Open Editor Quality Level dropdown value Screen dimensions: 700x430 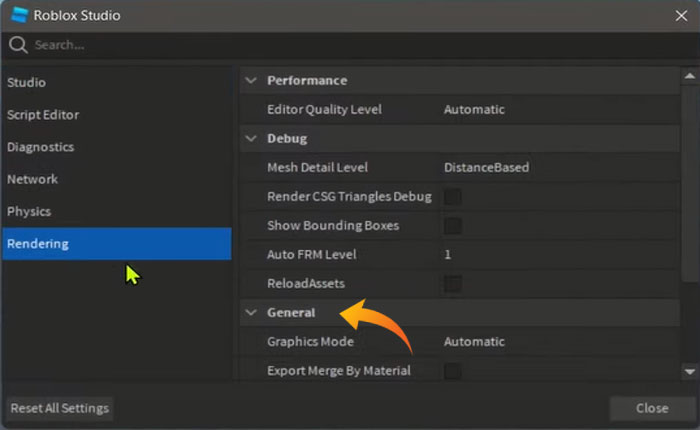click(474, 109)
